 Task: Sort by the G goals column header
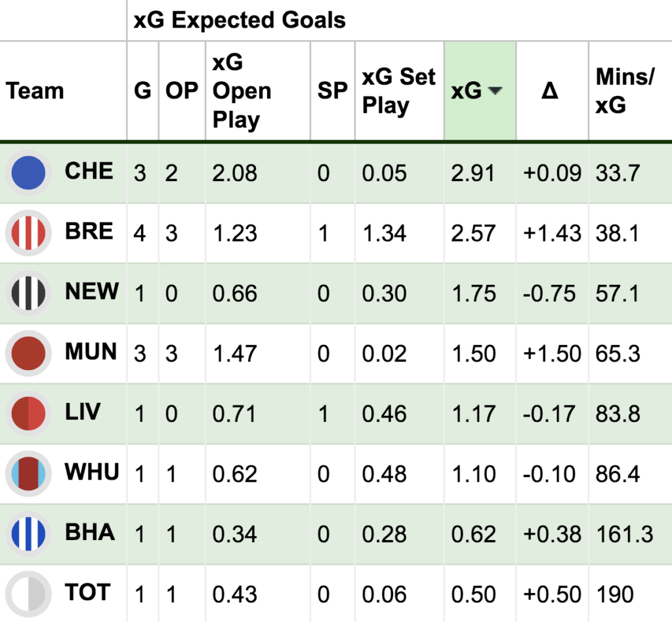(142, 91)
